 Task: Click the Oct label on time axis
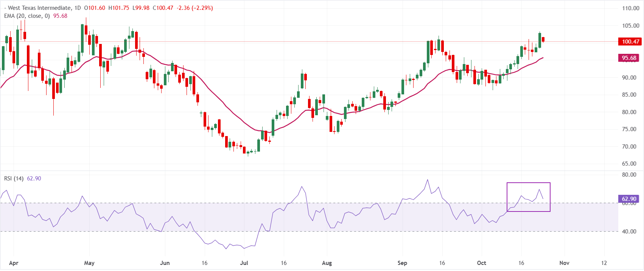click(482, 263)
